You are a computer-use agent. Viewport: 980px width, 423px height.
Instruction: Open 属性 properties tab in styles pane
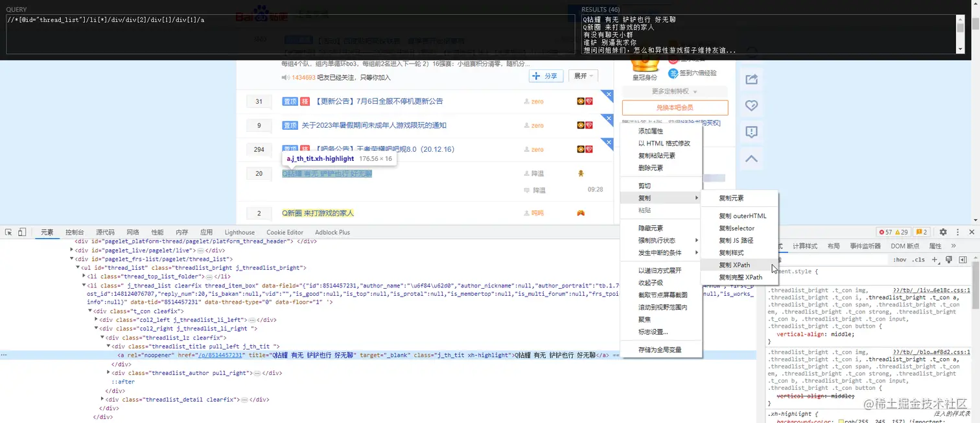click(935, 246)
